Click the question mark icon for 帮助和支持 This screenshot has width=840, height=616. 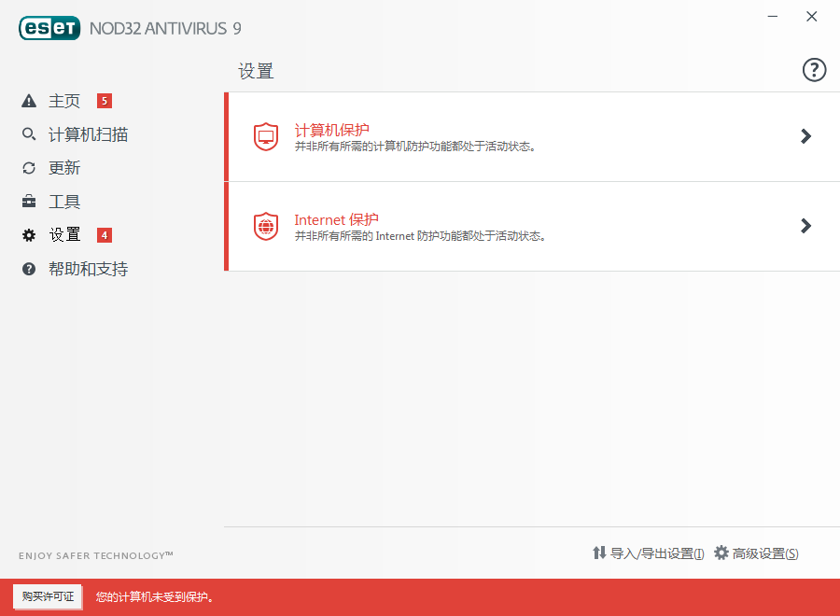[x=29, y=269]
